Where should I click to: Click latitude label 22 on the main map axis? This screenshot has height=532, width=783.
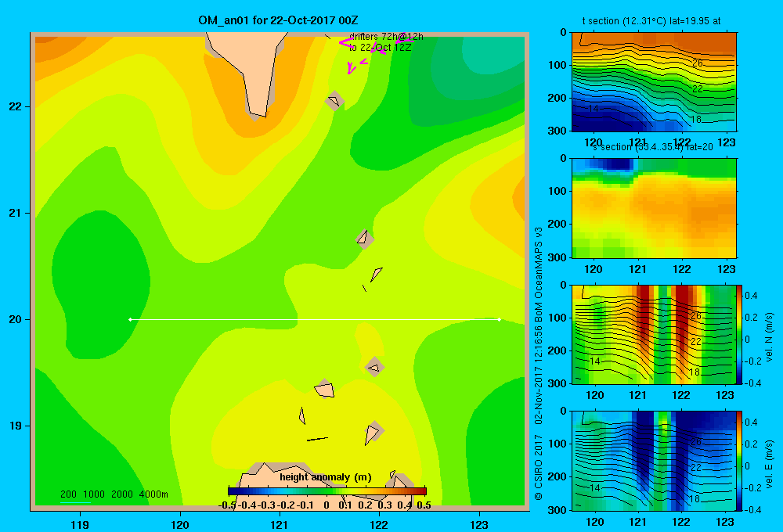16,106
